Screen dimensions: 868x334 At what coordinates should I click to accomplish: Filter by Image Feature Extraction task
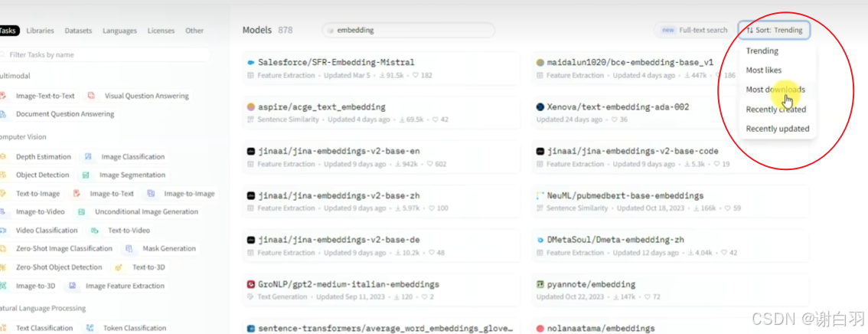pyautogui.click(x=117, y=286)
